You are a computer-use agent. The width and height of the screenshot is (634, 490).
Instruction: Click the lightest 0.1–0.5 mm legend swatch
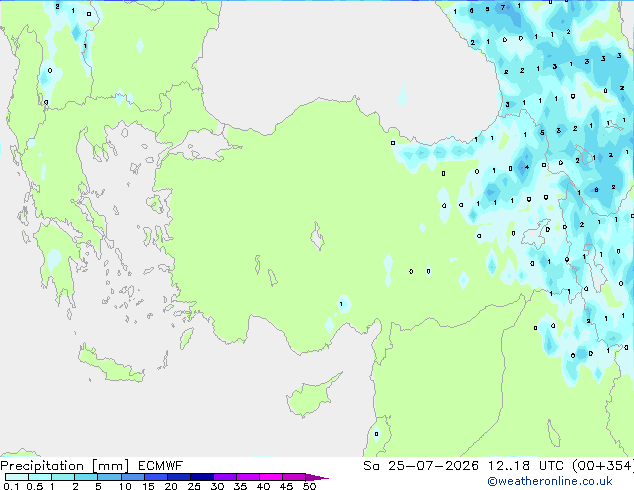pyautogui.click(x=17, y=477)
